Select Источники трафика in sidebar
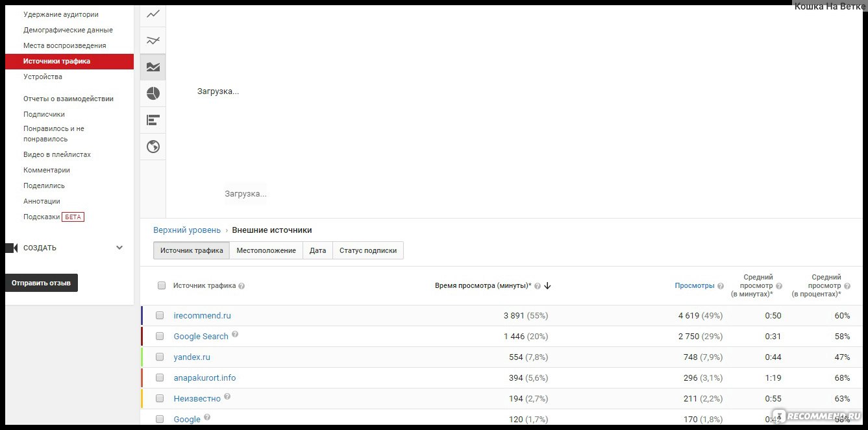Image resolution: width=868 pixels, height=430 pixels. [x=69, y=62]
